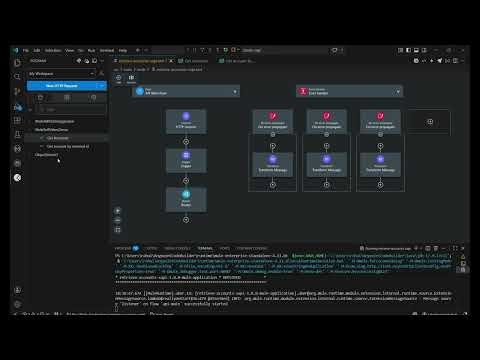Open the Get account by id request
The image size is (480, 360).
click(x=68, y=146)
